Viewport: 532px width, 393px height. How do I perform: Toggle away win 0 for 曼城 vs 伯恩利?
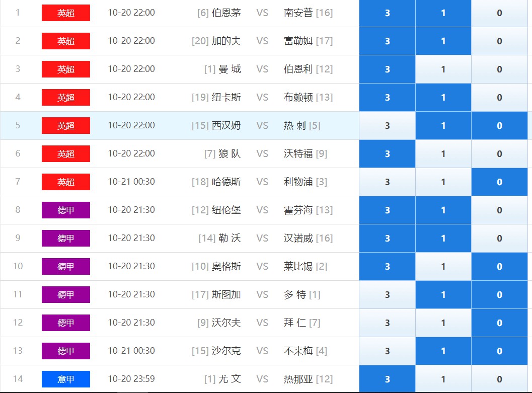coord(499,69)
